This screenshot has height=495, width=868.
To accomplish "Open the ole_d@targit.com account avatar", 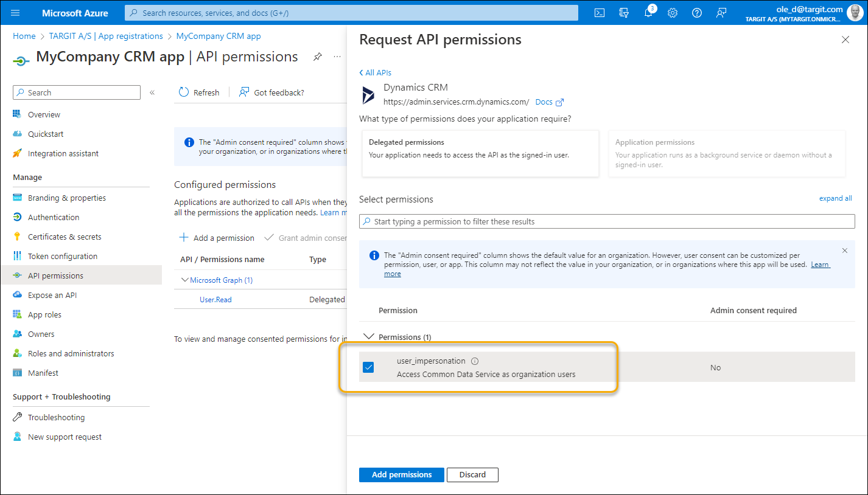I will click(854, 12).
